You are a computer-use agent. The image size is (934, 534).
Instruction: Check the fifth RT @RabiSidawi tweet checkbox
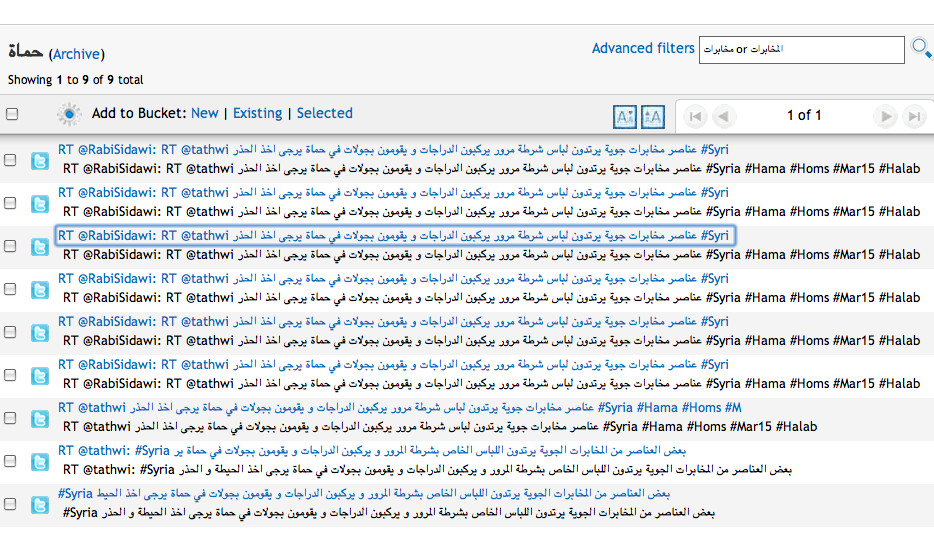click(x=10, y=332)
